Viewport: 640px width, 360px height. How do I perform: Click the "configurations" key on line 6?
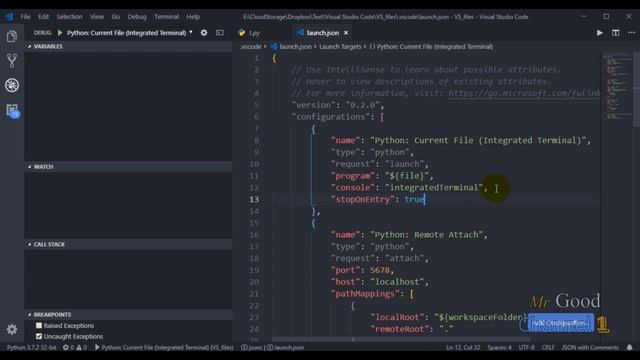(332, 117)
